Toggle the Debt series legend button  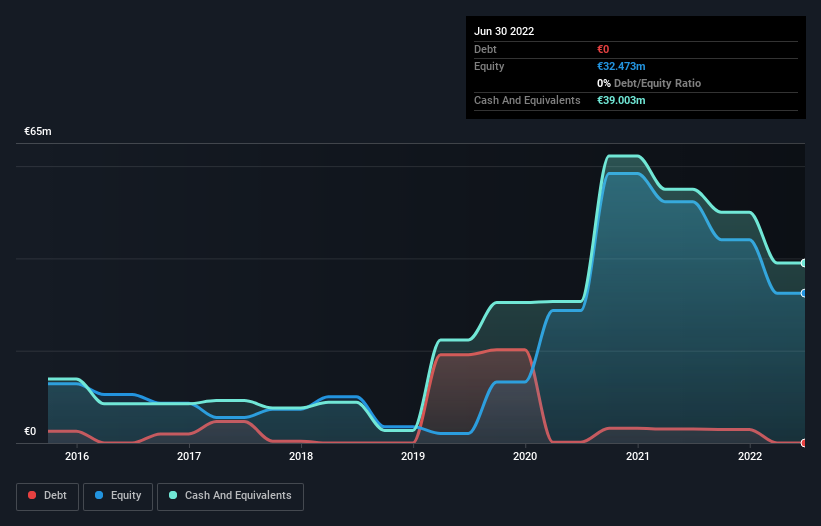pos(47,496)
